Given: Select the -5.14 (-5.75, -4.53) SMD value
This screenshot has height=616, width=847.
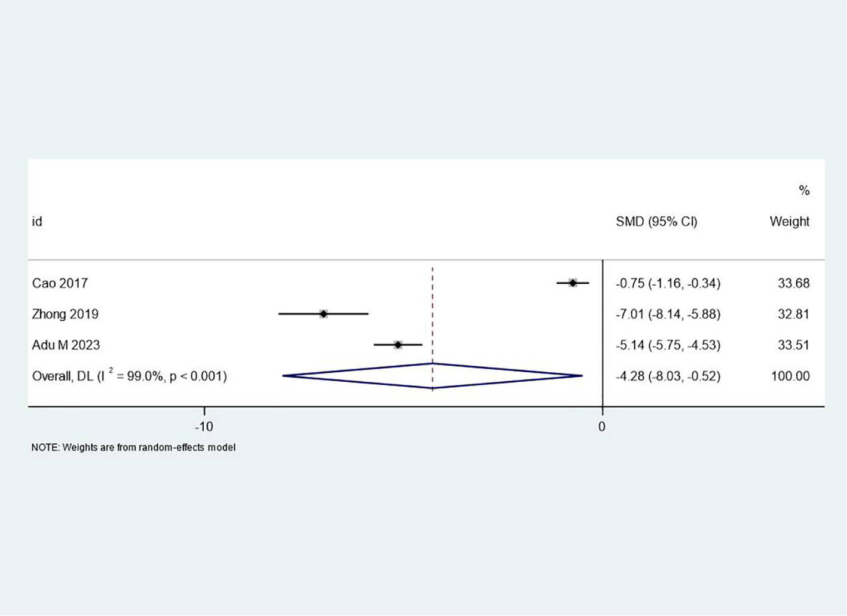Looking at the screenshot, I should coord(668,345).
